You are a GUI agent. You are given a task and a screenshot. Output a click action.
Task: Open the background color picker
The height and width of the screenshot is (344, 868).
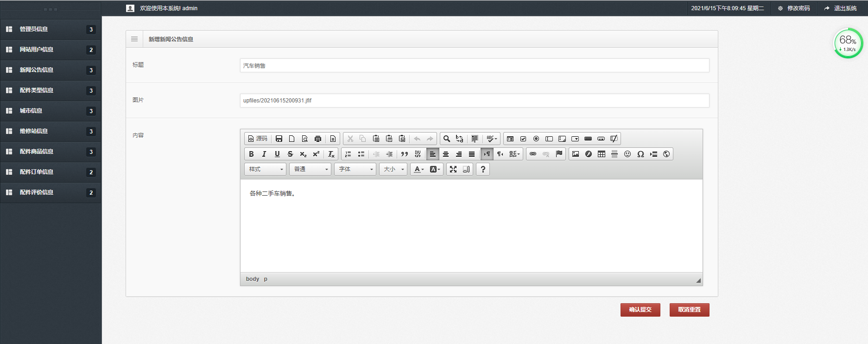click(435, 169)
